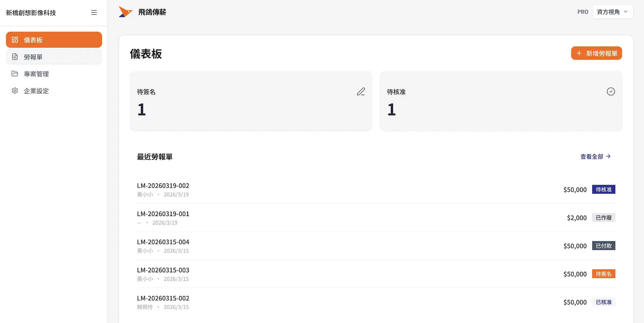Viewport: 644px width, 323px height.
Task: Open the 資方視角 view dropdown
Action: coord(612,12)
